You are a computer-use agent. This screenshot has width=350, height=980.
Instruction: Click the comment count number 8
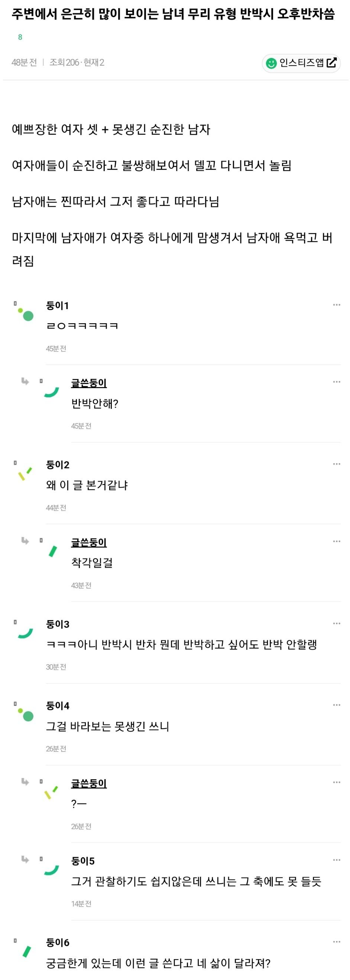coord(20,37)
